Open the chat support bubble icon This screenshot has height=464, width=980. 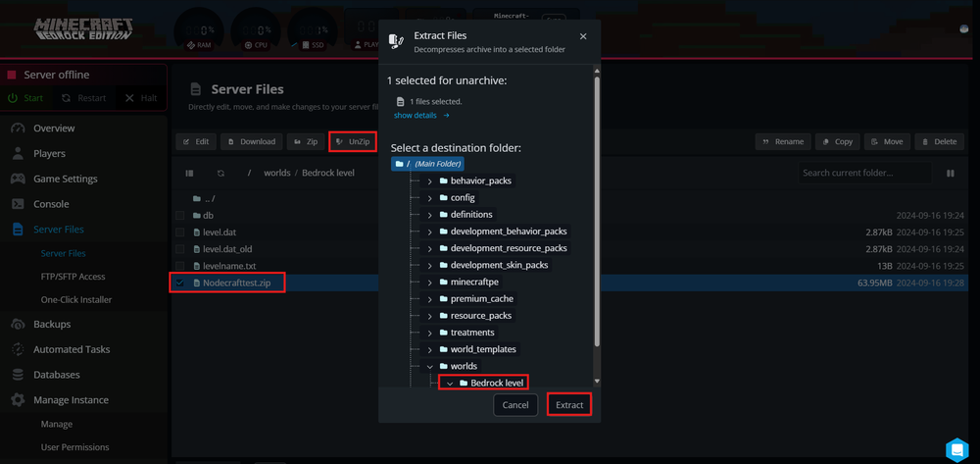pyautogui.click(x=956, y=448)
